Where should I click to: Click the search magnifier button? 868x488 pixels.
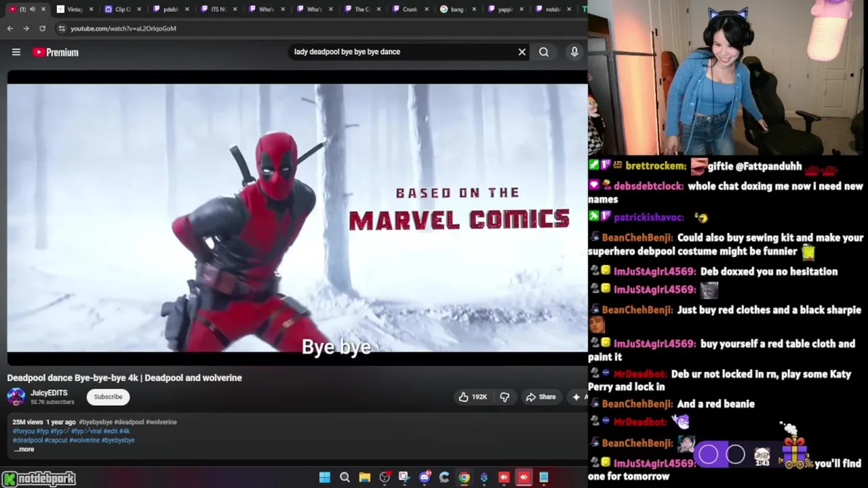point(544,52)
